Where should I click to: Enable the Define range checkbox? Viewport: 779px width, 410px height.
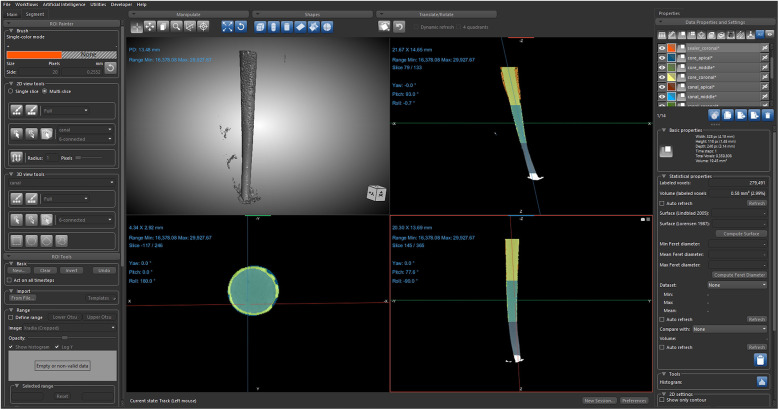11,317
